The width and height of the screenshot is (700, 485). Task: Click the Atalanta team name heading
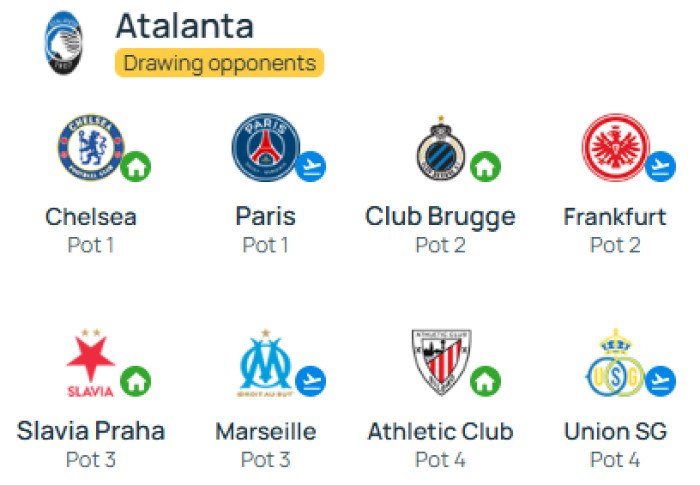point(185,25)
